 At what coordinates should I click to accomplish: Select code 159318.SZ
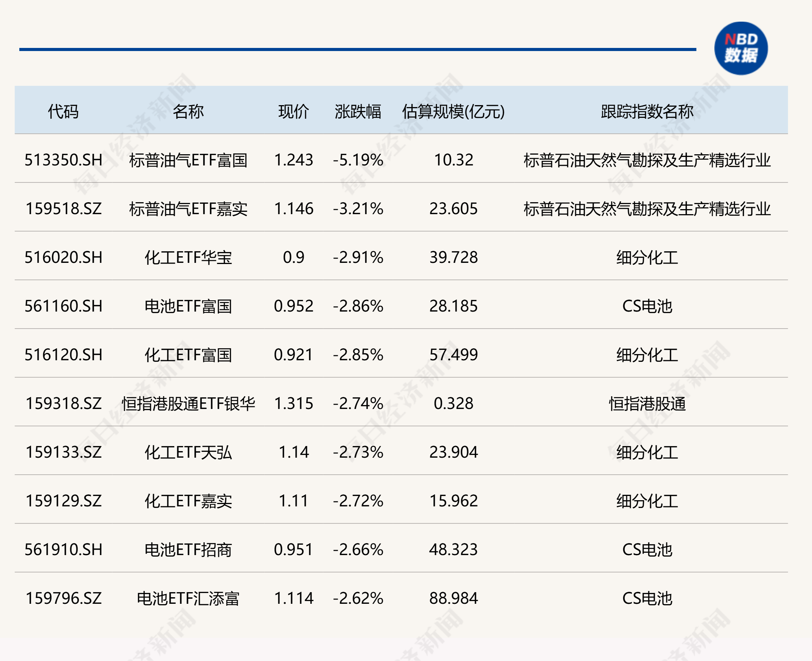click(63, 404)
